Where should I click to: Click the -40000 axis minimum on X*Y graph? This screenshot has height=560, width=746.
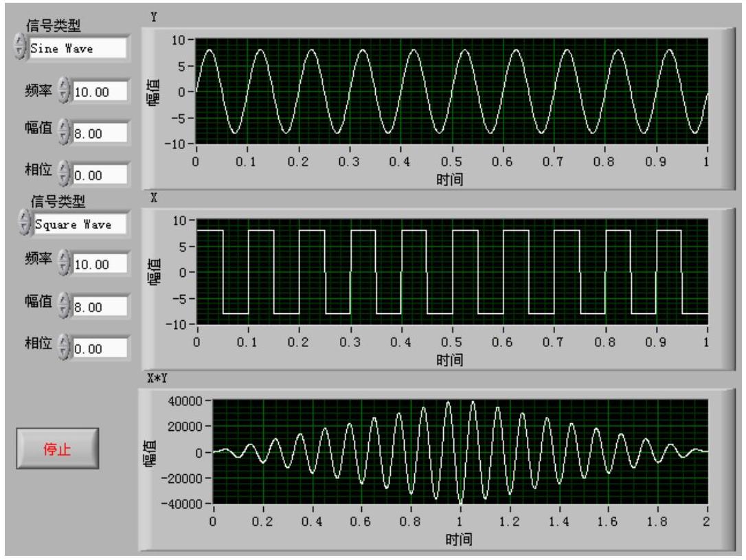tap(182, 504)
